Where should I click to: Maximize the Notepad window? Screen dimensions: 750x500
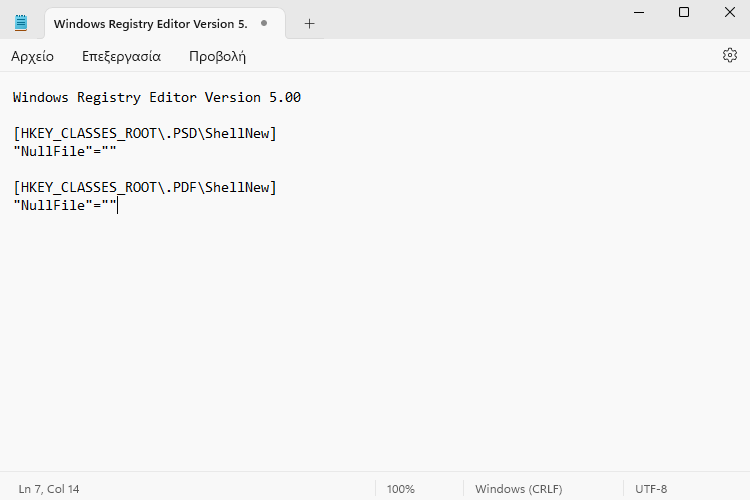(x=684, y=12)
